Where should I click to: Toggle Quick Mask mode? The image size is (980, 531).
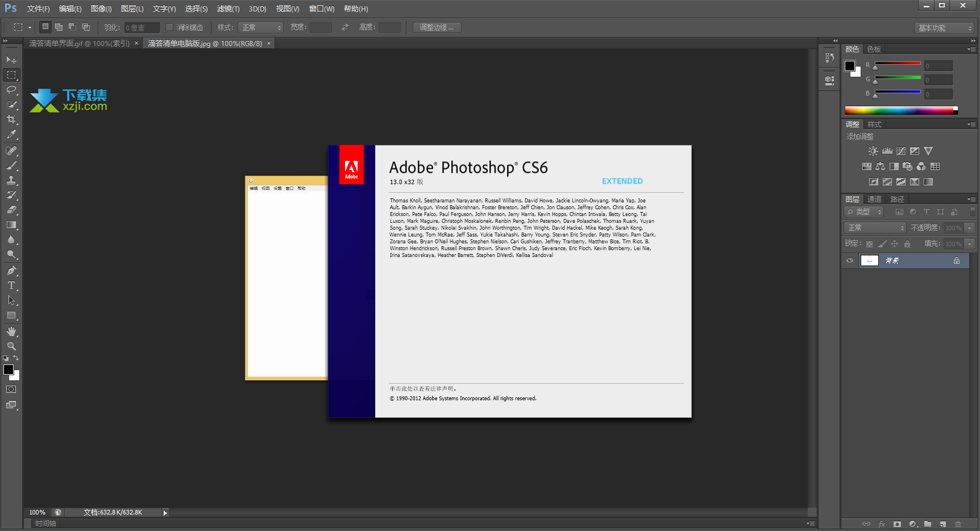pos(11,389)
